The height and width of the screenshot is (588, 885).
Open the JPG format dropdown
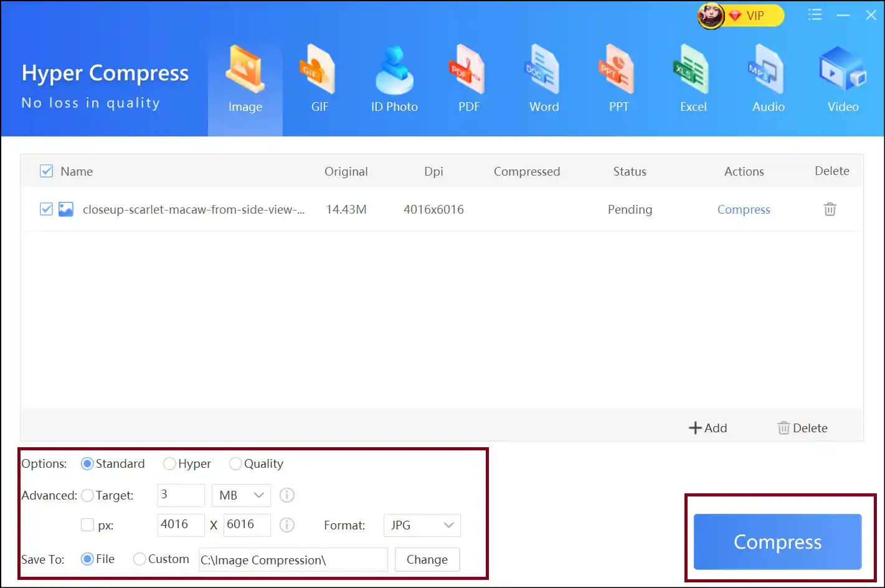pyautogui.click(x=422, y=525)
